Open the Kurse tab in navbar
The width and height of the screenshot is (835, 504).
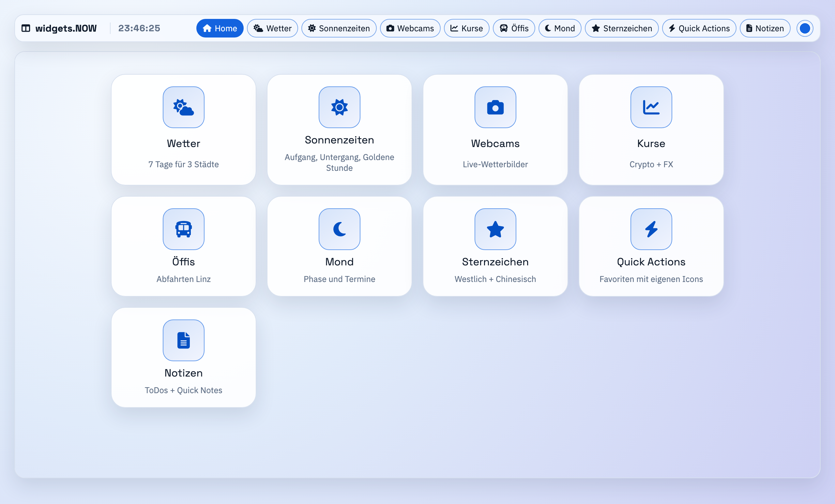pyautogui.click(x=466, y=28)
